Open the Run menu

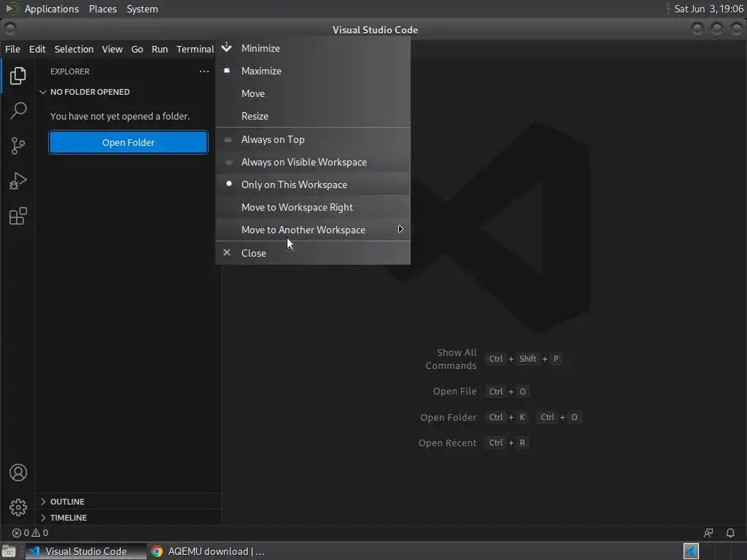(x=160, y=49)
